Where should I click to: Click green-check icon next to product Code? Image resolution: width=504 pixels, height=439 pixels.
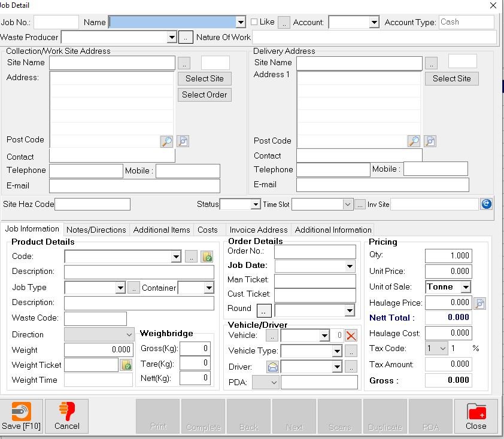[x=207, y=257]
